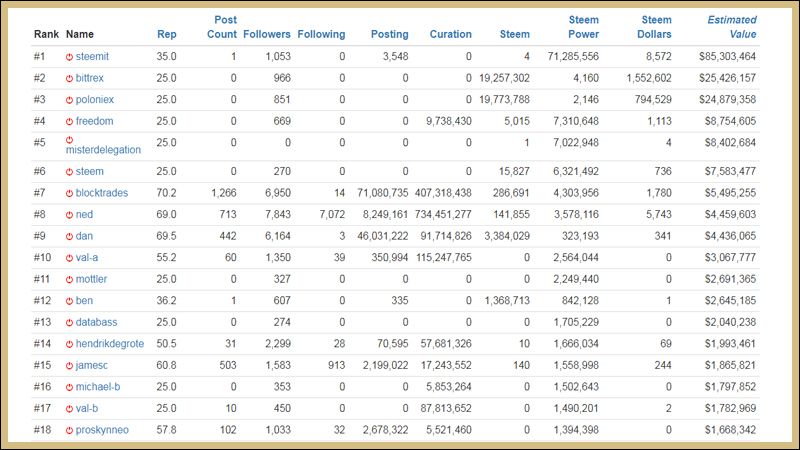The height and width of the screenshot is (450, 800).
Task: Open the ned account link
Action: [84, 214]
